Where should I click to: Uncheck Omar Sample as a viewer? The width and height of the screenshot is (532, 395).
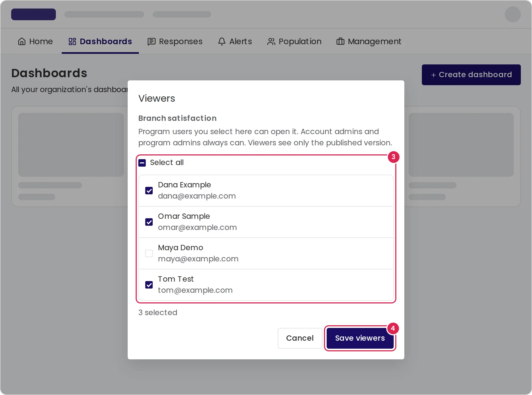149,222
